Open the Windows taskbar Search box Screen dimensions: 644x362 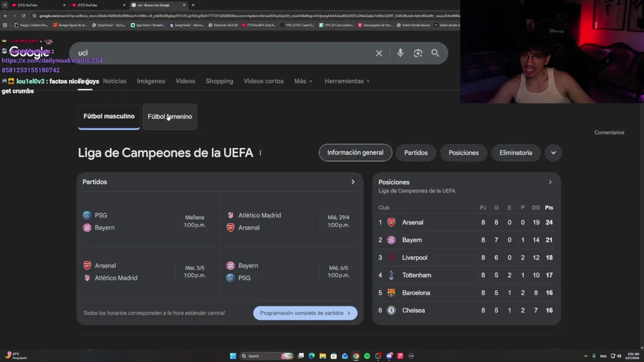[266, 356]
